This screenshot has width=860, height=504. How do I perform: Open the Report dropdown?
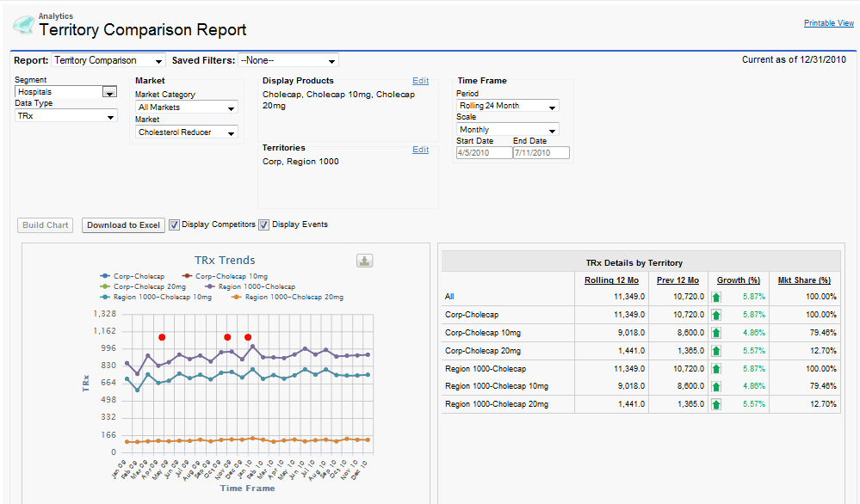coord(108,61)
